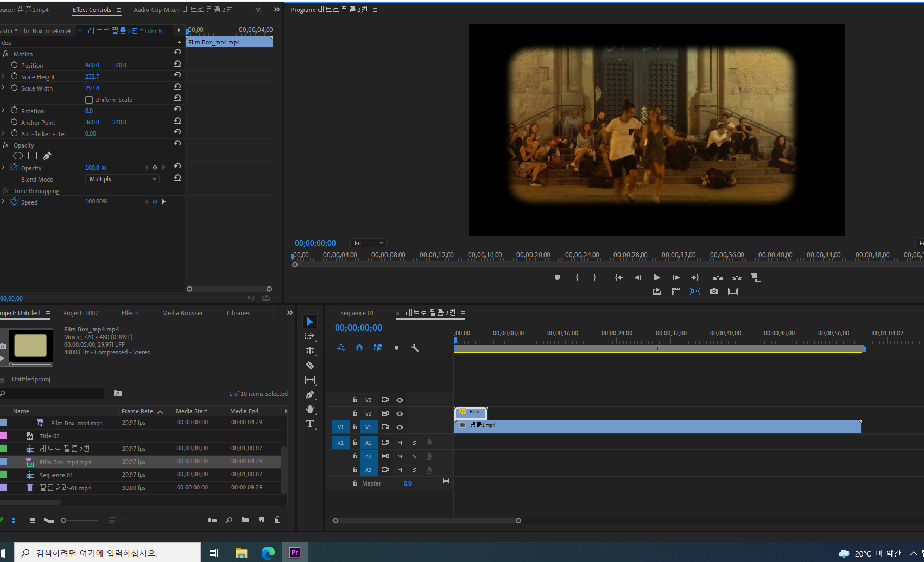
Task: Select the Pen tool in the tools panel
Action: [x=310, y=394]
